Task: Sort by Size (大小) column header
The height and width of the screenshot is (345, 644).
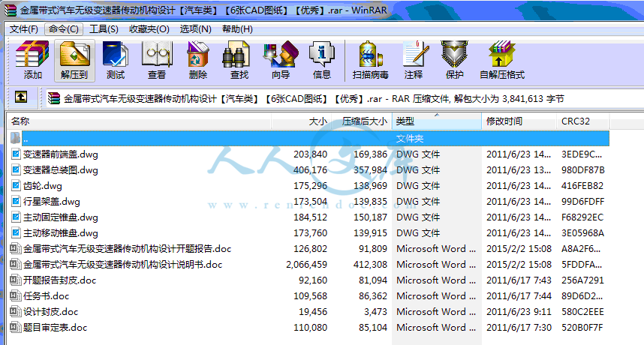Action: click(x=301, y=121)
